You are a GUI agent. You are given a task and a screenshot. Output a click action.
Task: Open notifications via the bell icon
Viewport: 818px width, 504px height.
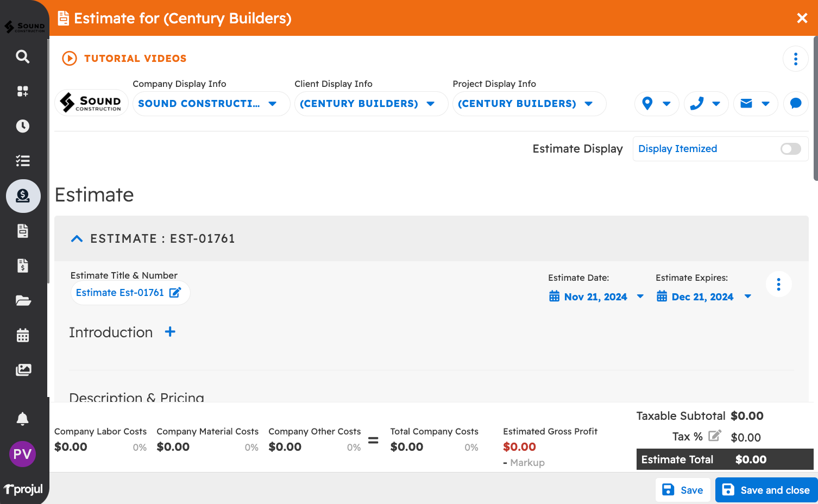coord(22,419)
